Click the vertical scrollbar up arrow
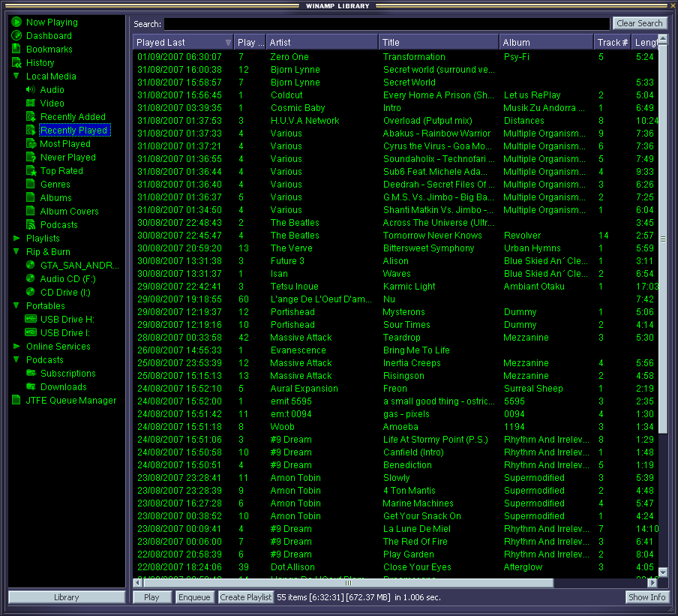Image resolution: width=678 pixels, height=616 pixels. click(663, 40)
